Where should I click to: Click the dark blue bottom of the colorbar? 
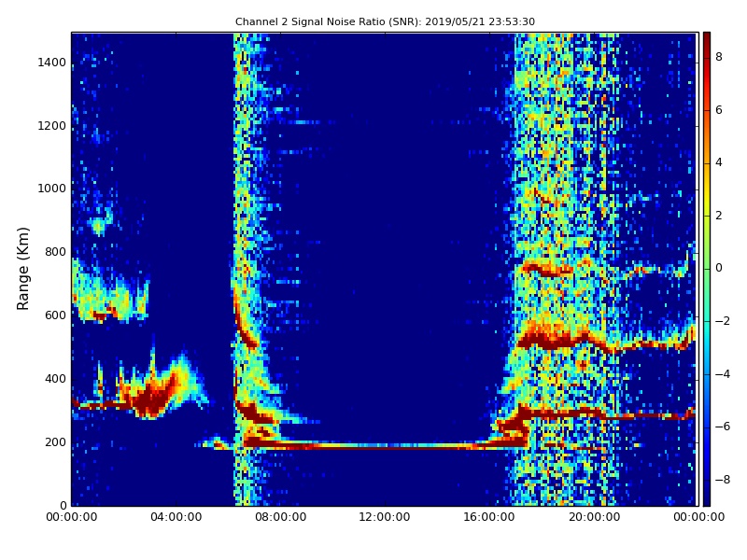707,497
